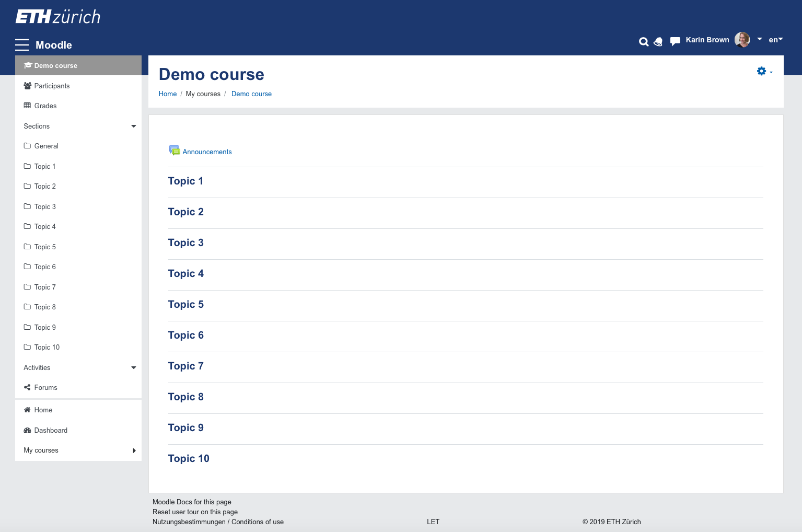Open Topic 6 heading in course content
802x532 pixels.
point(186,336)
